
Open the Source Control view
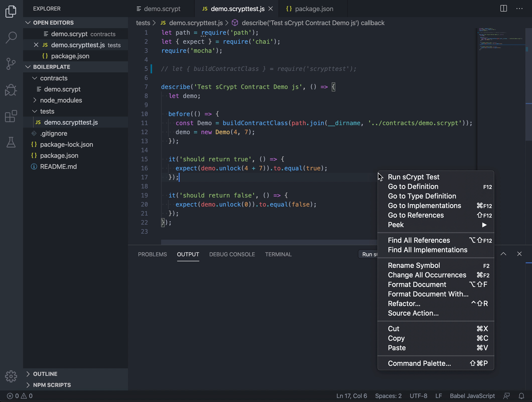tap(11, 64)
